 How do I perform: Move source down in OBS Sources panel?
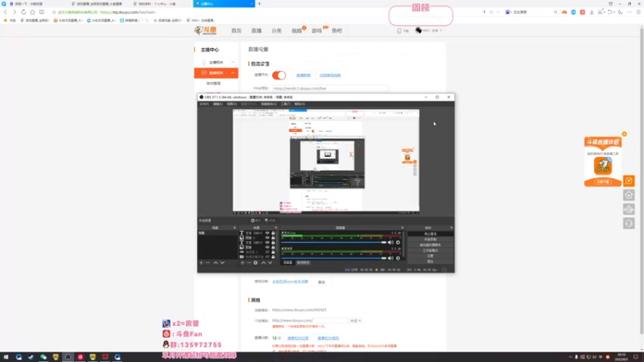[270, 263]
